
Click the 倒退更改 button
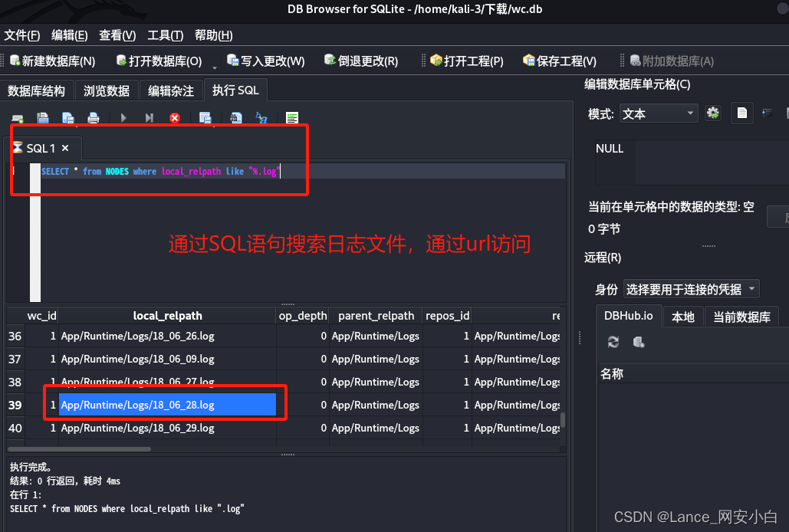(x=361, y=61)
